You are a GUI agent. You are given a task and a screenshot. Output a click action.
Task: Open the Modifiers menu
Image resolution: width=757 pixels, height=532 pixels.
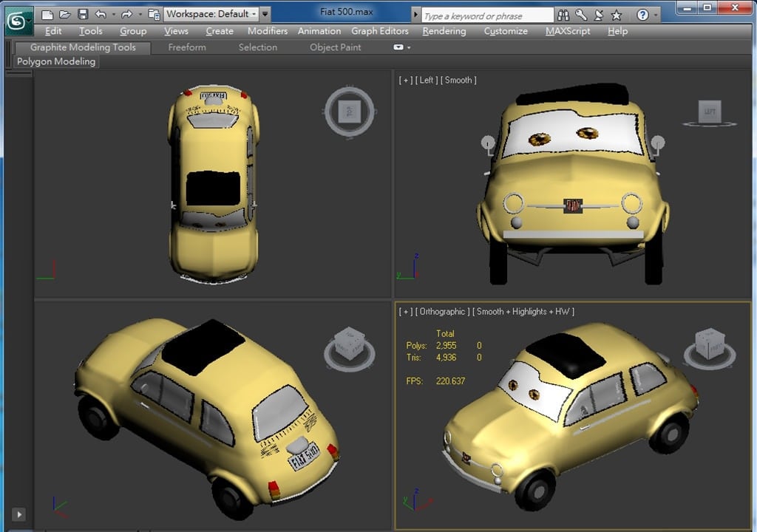[x=267, y=31]
